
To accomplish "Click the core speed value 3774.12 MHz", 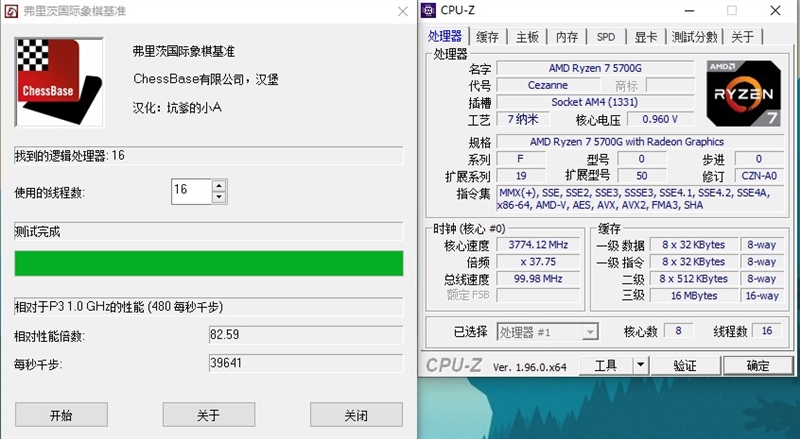I will pos(538,245).
